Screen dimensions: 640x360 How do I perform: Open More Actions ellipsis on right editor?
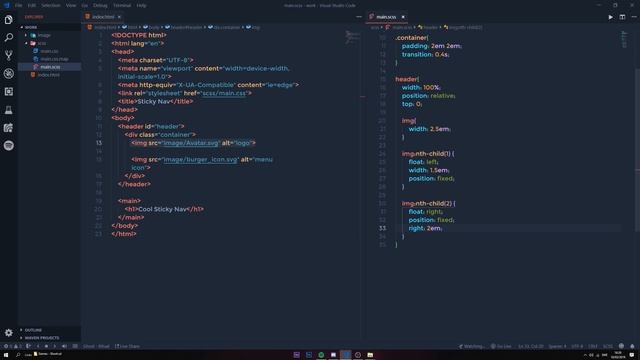click(x=634, y=17)
